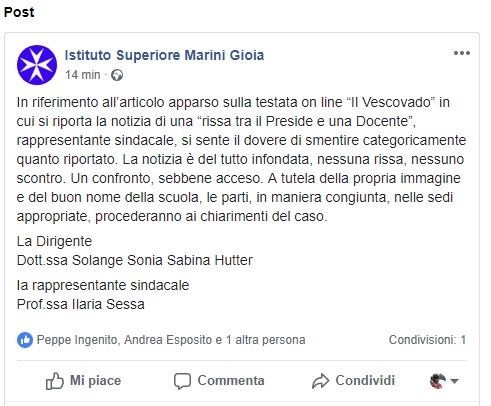Click the Post heading at top
491x406 pixels.
pyautogui.click(x=19, y=12)
